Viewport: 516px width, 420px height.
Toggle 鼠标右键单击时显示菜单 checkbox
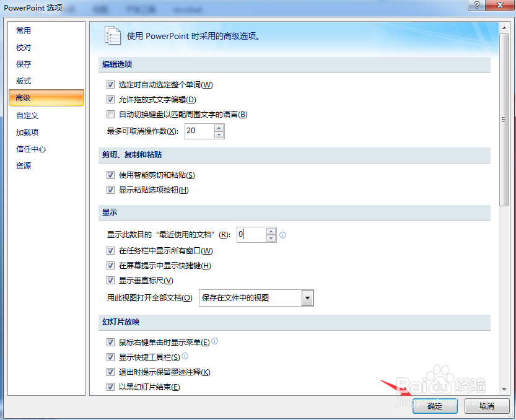(110, 343)
